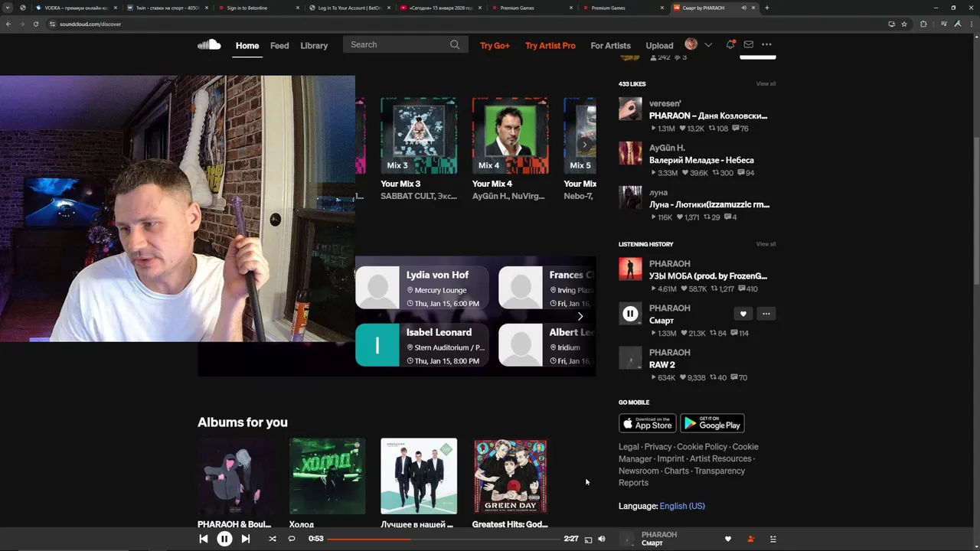Open the next-up queue icon
Image resolution: width=980 pixels, height=551 pixels.
(x=773, y=540)
